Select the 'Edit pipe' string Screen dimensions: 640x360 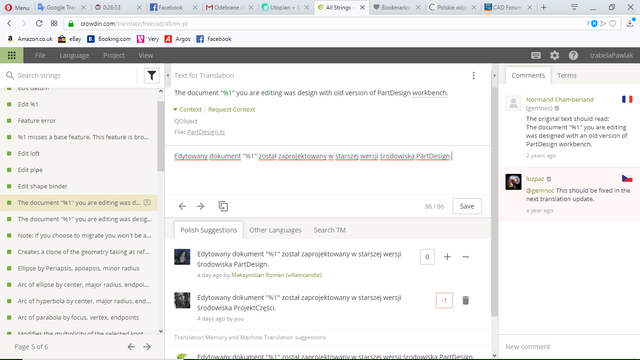pyautogui.click(x=78, y=170)
